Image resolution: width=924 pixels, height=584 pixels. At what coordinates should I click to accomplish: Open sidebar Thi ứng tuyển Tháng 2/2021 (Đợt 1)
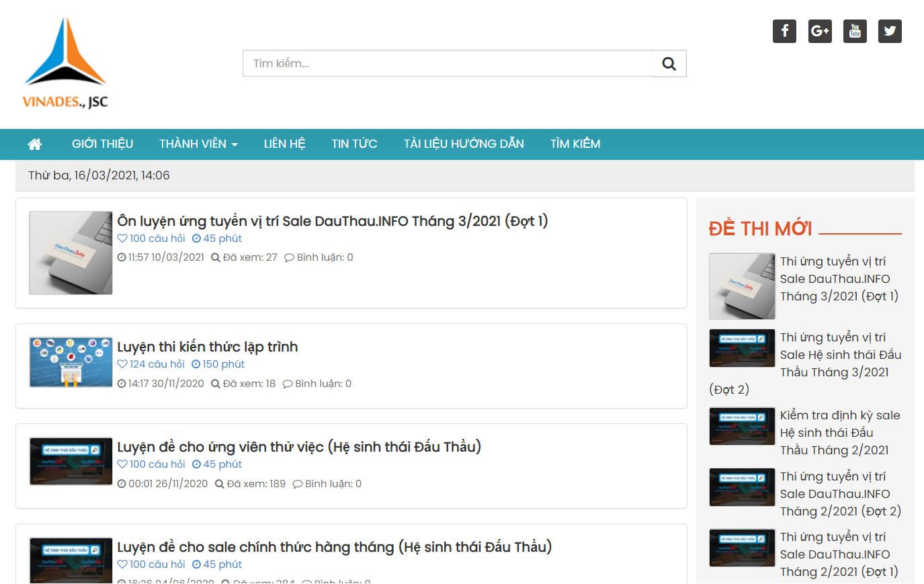(839, 554)
